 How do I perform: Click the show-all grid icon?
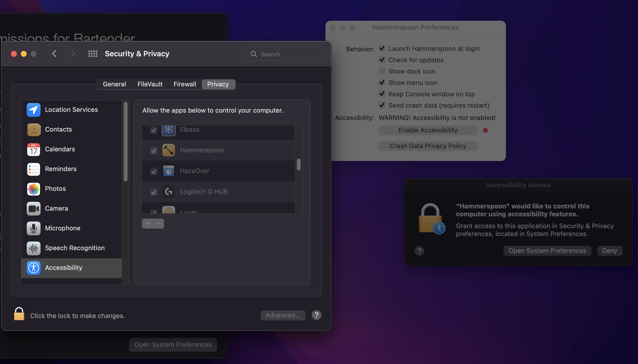(x=93, y=54)
